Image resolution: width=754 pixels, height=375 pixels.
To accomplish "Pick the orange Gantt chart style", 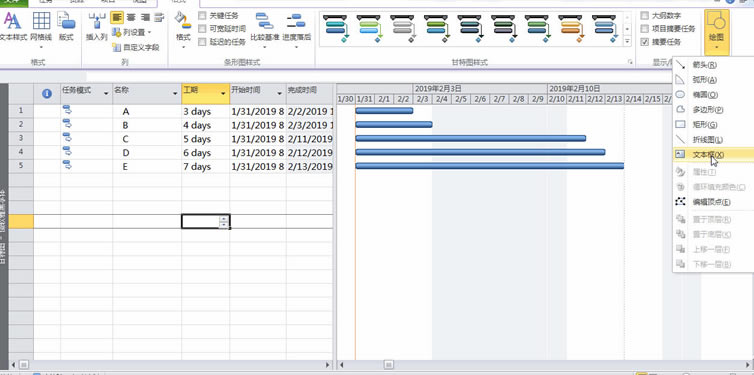I will click(571, 29).
